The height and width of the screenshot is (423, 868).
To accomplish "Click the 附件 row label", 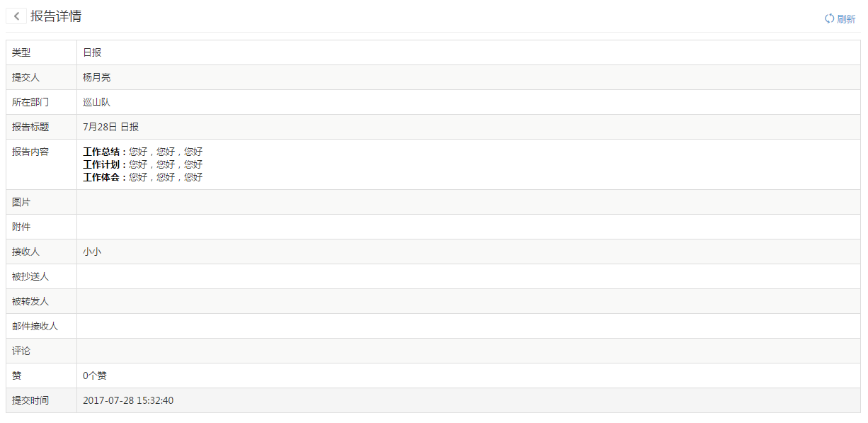I will [x=21, y=227].
